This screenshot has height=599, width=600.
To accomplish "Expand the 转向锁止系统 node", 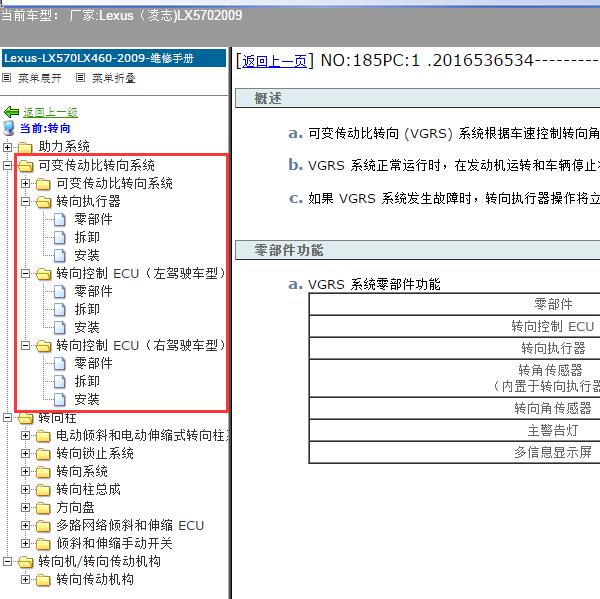I will [x=25, y=454].
